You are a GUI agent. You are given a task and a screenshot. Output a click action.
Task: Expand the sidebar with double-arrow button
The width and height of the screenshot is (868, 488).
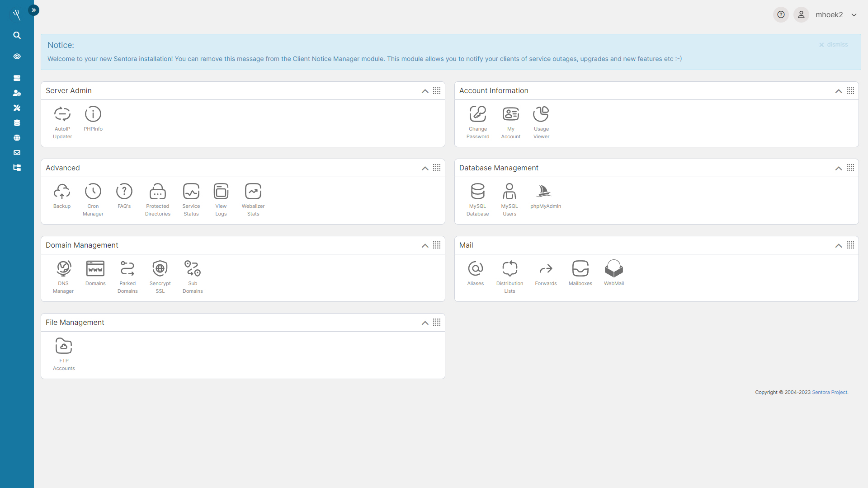(x=33, y=10)
